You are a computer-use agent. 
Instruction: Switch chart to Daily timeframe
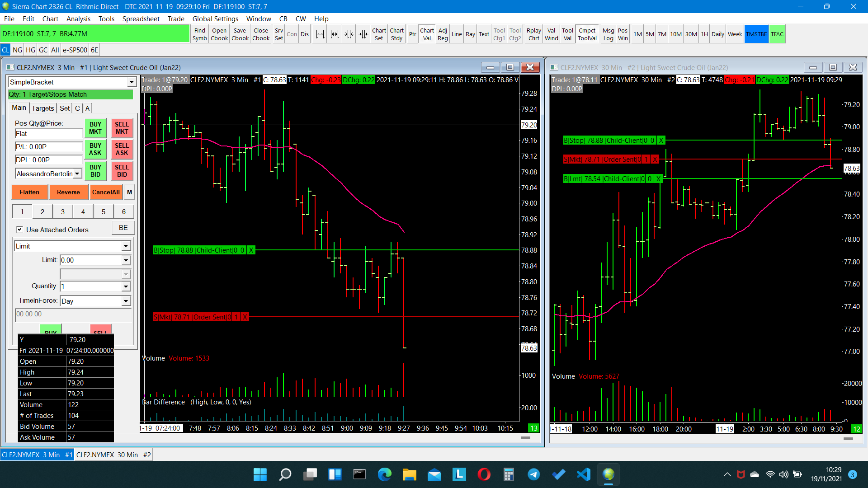coord(717,34)
